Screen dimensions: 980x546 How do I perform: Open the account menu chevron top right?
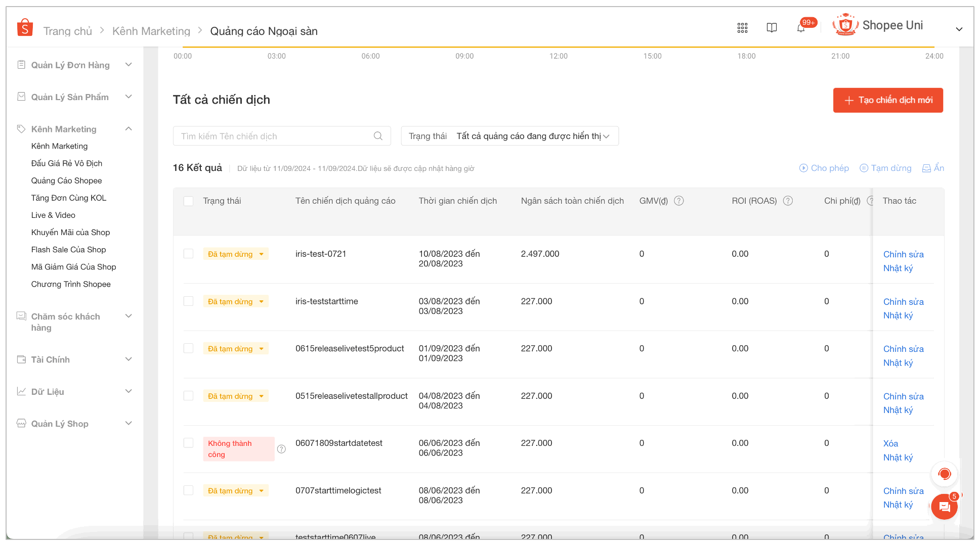point(959,29)
